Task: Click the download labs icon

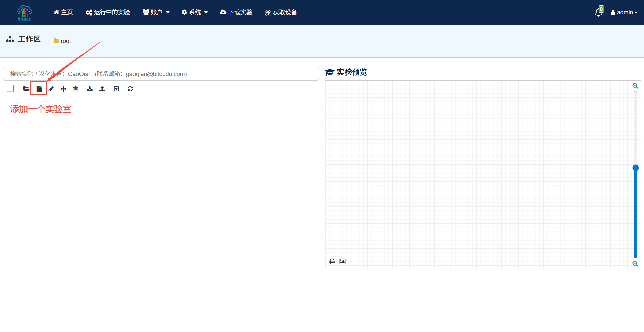Action: tap(90, 88)
